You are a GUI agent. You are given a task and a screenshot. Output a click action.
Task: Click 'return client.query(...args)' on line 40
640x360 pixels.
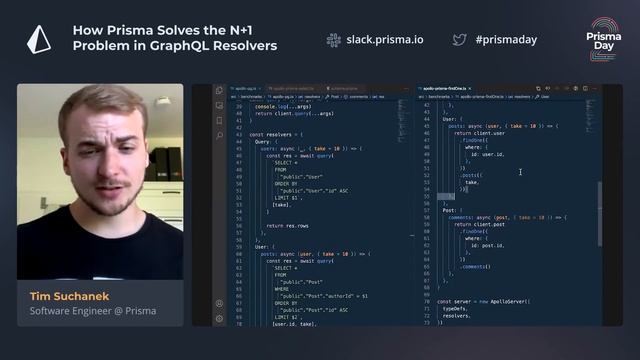pos(294,113)
